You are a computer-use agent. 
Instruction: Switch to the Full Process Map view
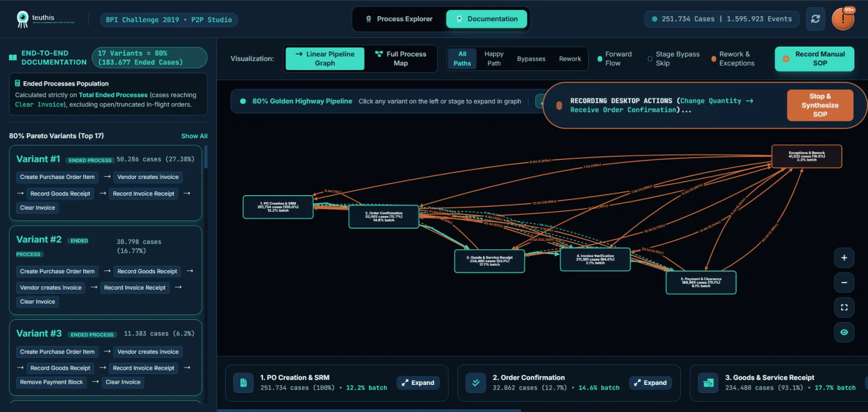pyautogui.click(x=401, y=59)
